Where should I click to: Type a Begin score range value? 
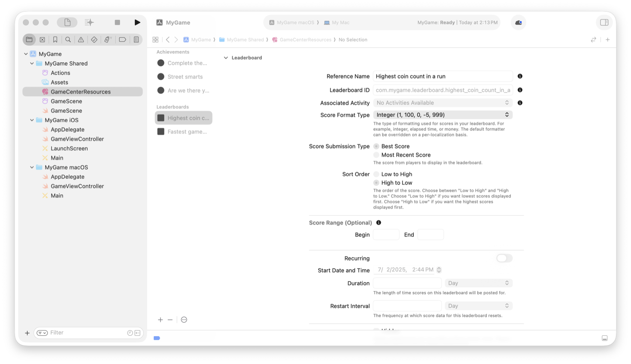coord(385,234)
